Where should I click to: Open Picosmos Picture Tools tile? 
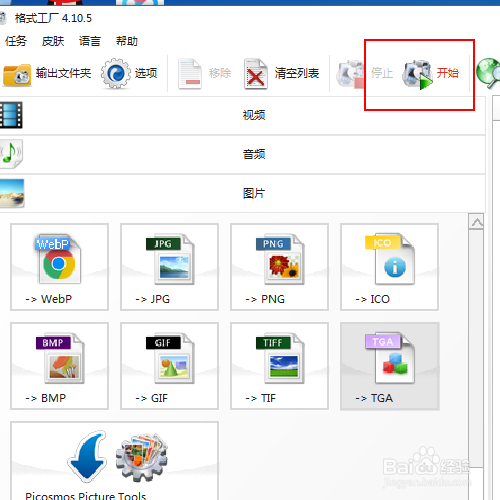click(114, 461)
